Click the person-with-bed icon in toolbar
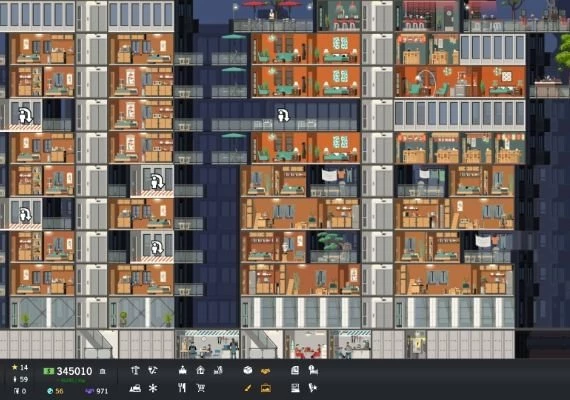This screenshot has width=570, height=400. pos(313,371)
